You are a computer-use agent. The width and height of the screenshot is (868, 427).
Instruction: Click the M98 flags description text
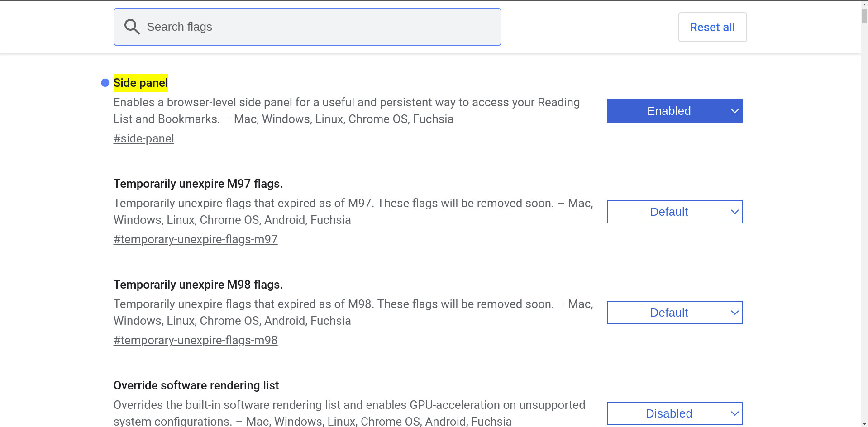(x=353, y=313)
